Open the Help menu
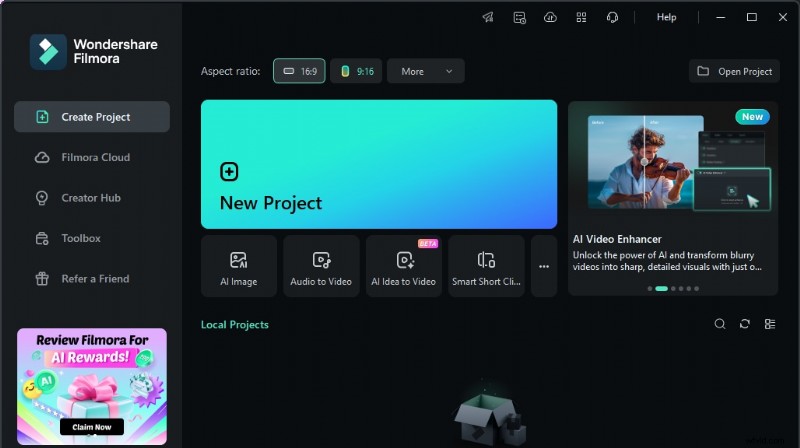 point(666,17)
